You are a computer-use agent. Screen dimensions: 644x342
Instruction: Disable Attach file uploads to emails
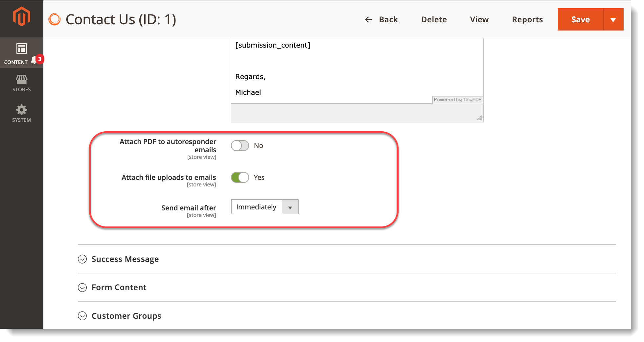coord(240,177)
